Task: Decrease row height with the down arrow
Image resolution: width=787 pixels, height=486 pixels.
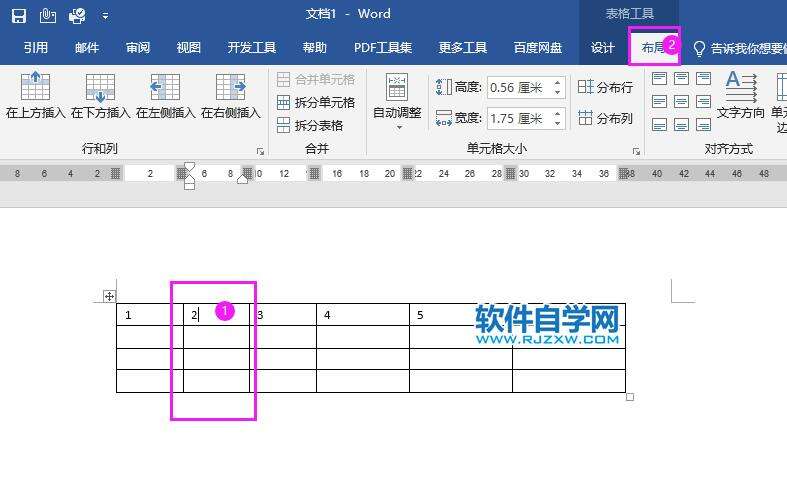Action: pos(558,93)
